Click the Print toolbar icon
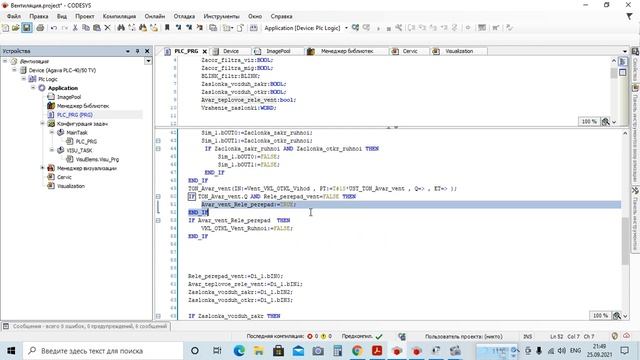 coord(40,28)
